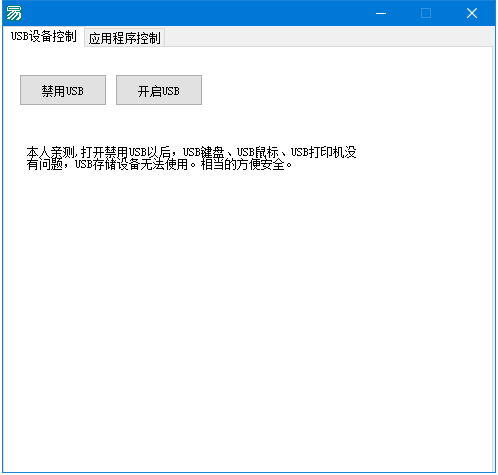
Task: Click the 开启USB button
Action: (x=159, y=90)
